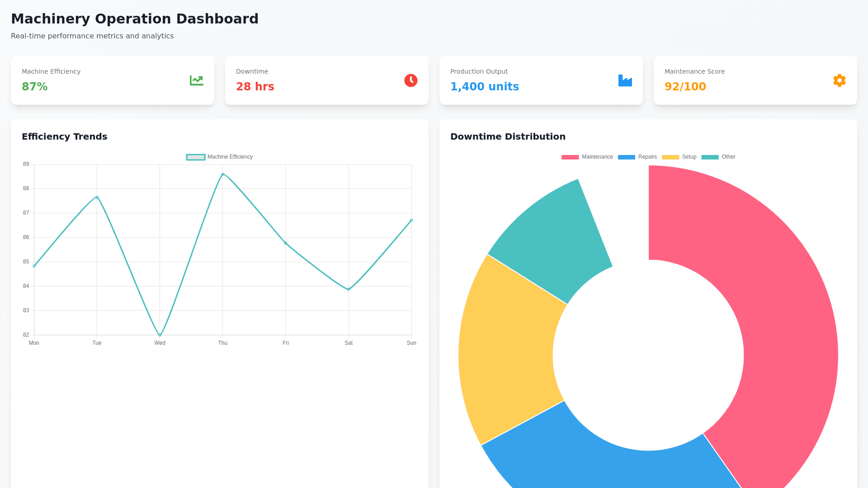The width and height of the screenshot is (868, 488).
Task: Toggle the Setup legend entry
Action: [x=679, y=157]
